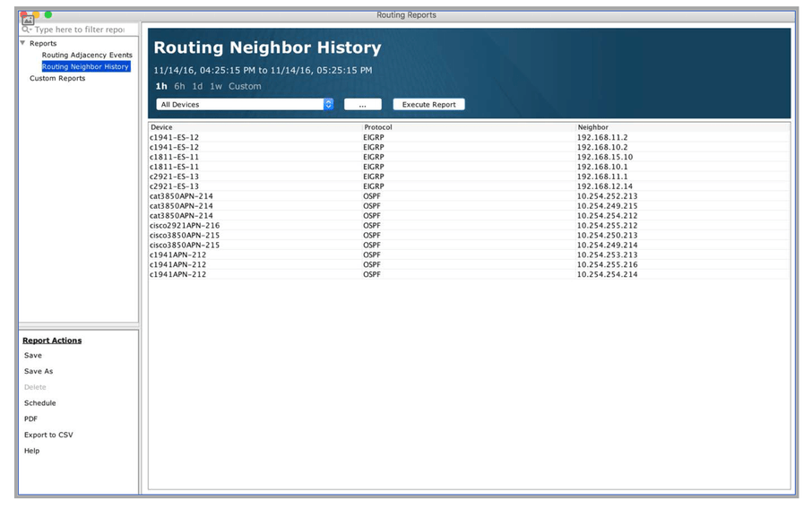
Task: Click PDF under Report Actions
Action: pos(30,418)
